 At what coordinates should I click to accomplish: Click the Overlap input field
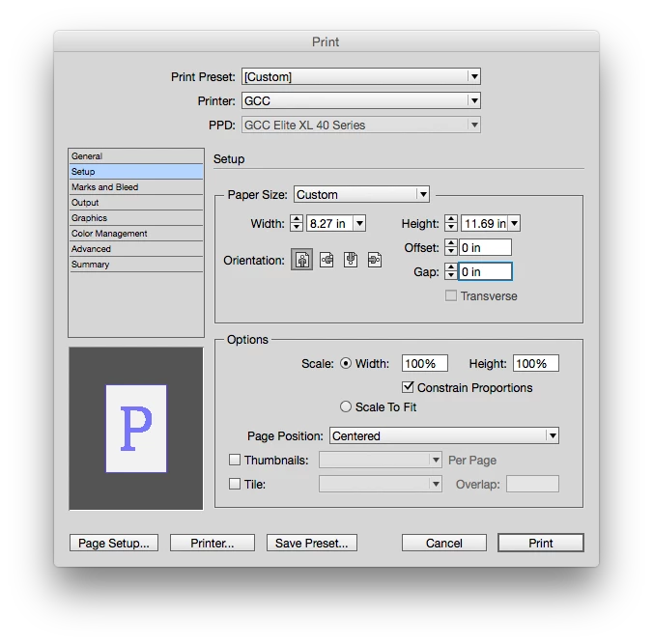click(x=532, y=484)
